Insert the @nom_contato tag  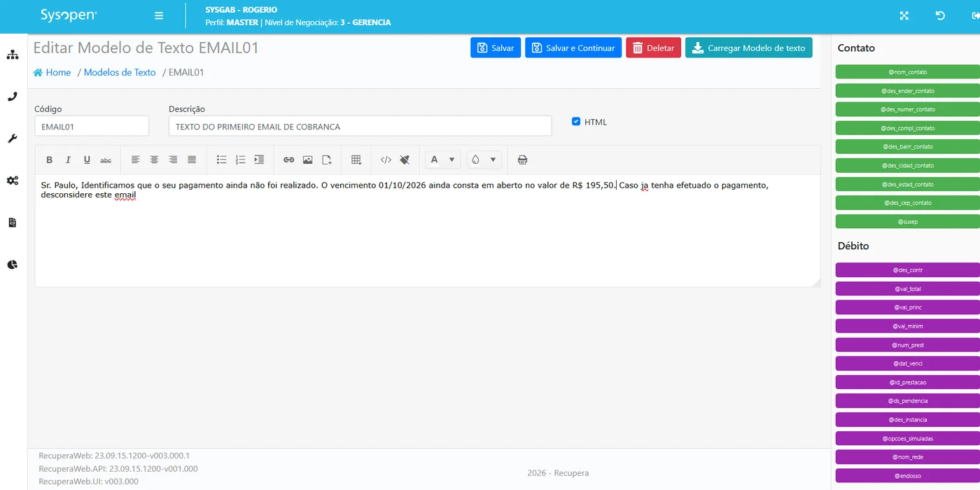[x=907, y=72]
